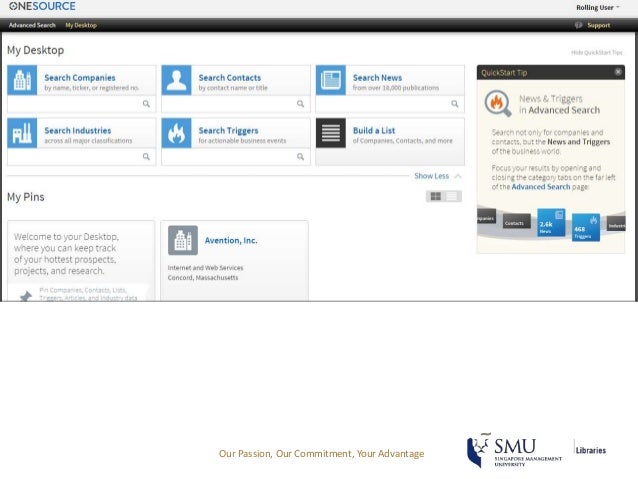Viewport: 638px width, 479px height.
Task: Click the SMU Singapore Management University logo
Action: point(514,451)
